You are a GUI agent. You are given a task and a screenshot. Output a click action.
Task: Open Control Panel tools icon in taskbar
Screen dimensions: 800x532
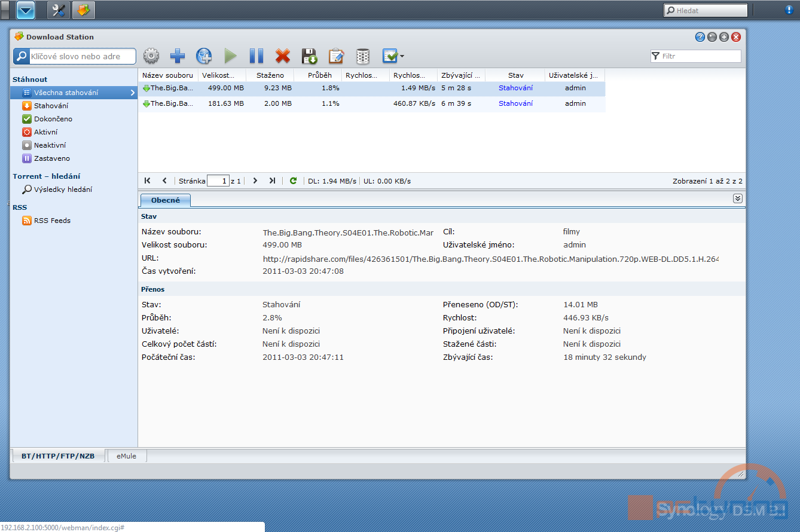click(x=59, y=10)
